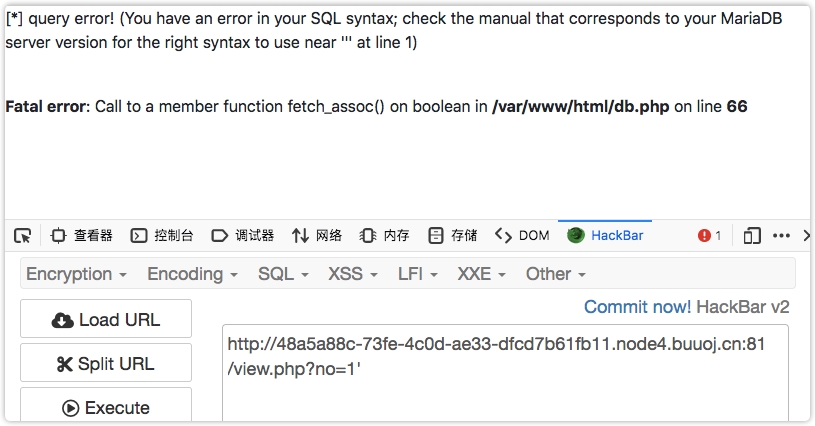
Task: Open the devtools ellipsis options menu
Action: tap(779, 236)
